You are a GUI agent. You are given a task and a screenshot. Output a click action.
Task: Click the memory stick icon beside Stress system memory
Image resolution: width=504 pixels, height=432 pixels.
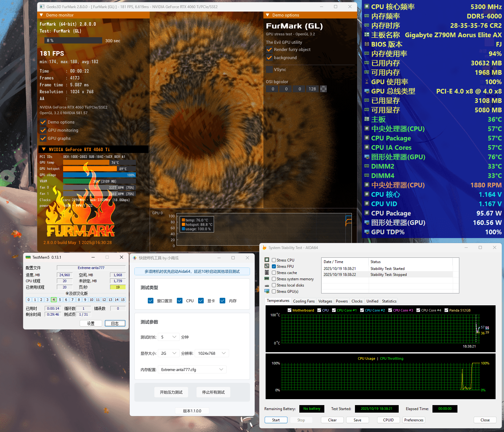click(x=267, y=279)
